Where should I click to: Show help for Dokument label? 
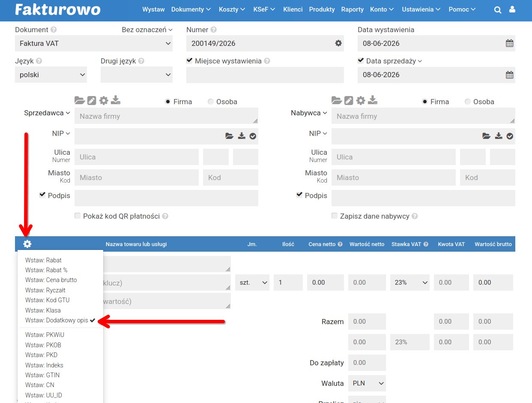54,30
